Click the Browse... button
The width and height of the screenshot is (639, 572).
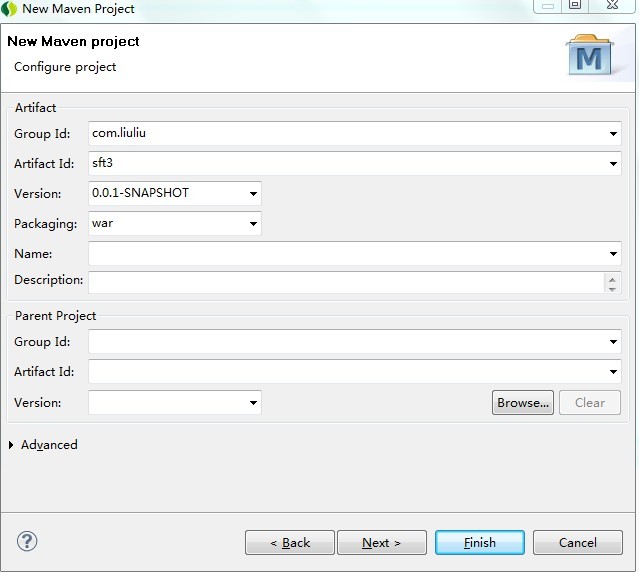pyautogui.click(x=522, y=403)
